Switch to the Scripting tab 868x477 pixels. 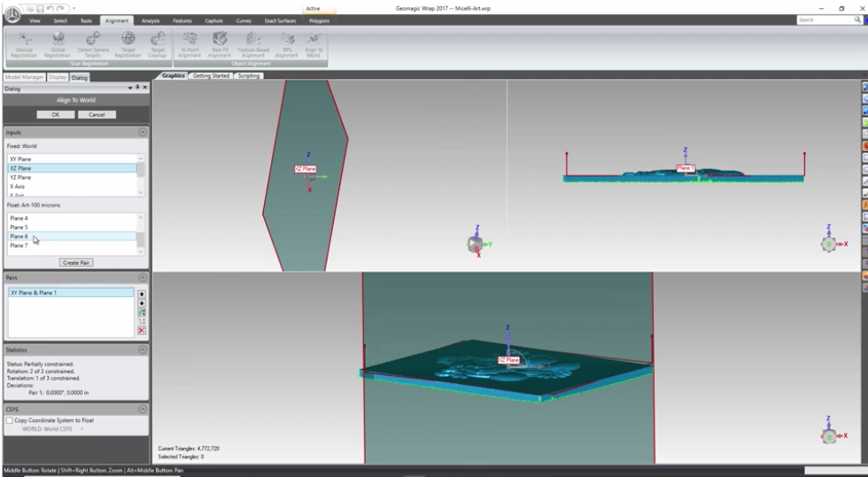click(249, 76)
